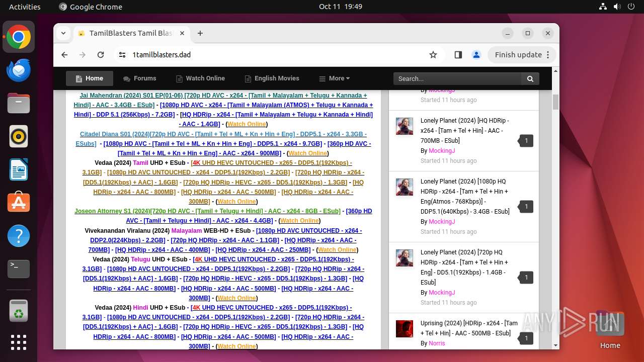Launch LibreOffice Writer from the dock
The width and height of the screenshot is (644, 362).
click(x=19, y=169)
